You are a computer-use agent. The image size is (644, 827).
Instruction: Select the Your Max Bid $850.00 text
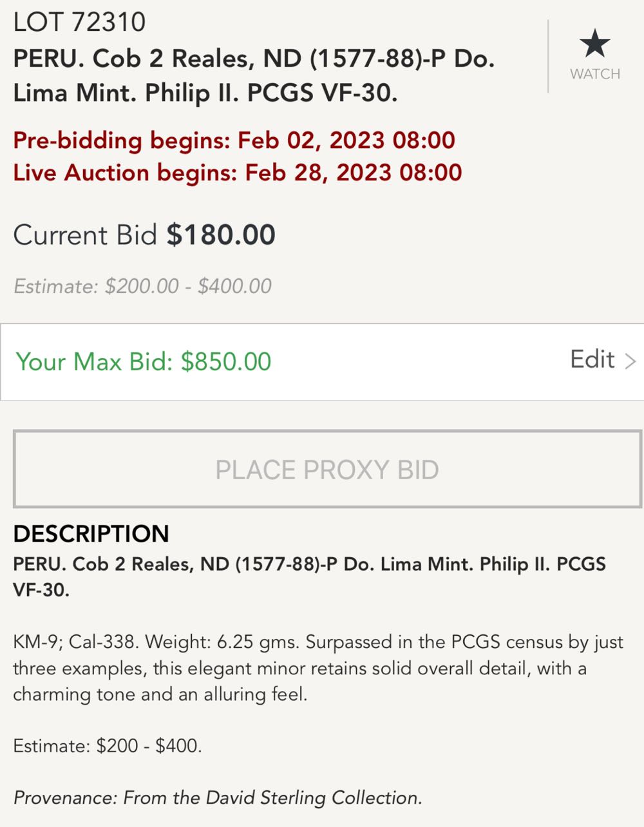pos(144,361)
